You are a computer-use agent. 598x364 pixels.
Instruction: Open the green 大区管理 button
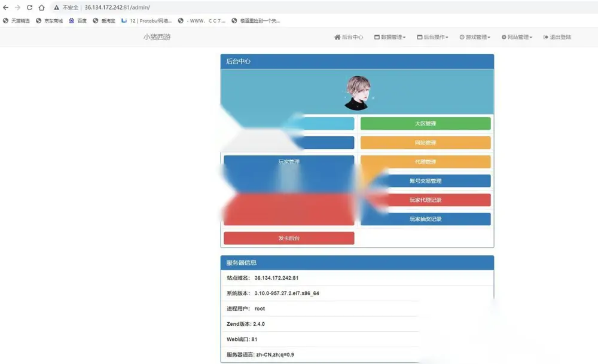click(x=426, y=124)
